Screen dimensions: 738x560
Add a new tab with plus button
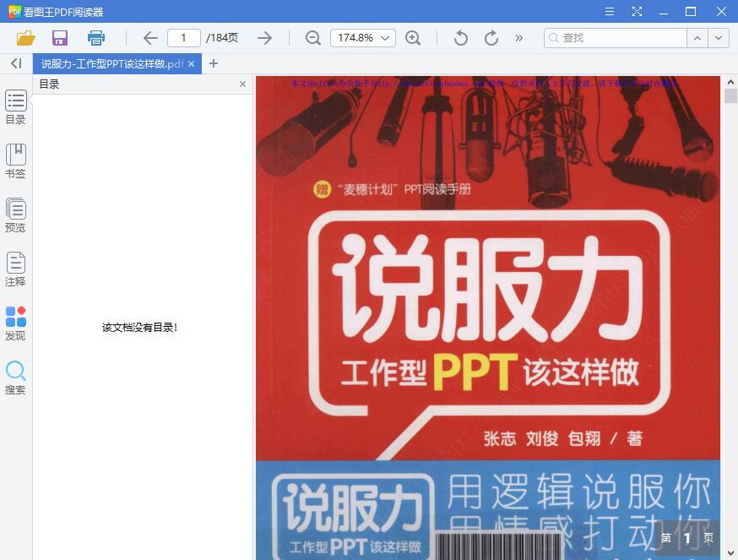214,63
